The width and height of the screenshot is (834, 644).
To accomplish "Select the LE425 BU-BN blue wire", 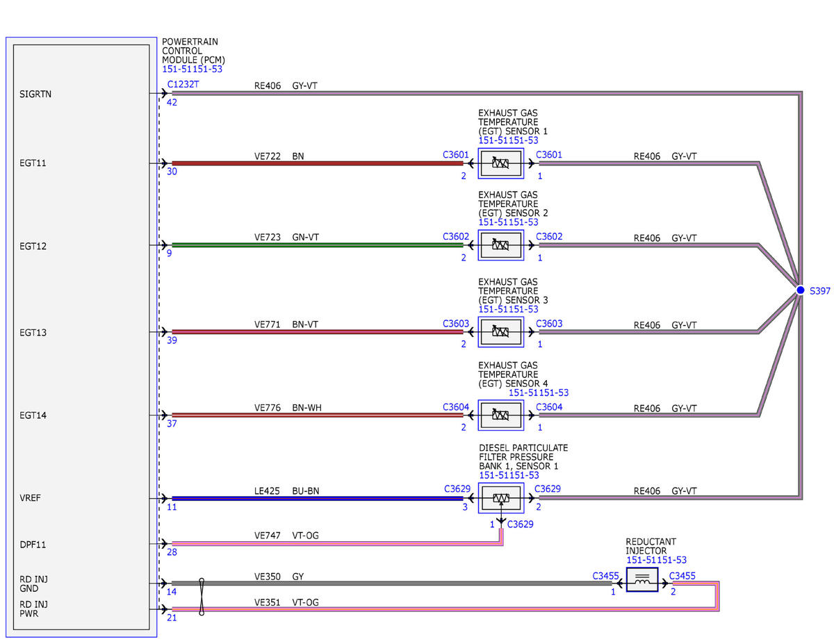I will (318, 498).
